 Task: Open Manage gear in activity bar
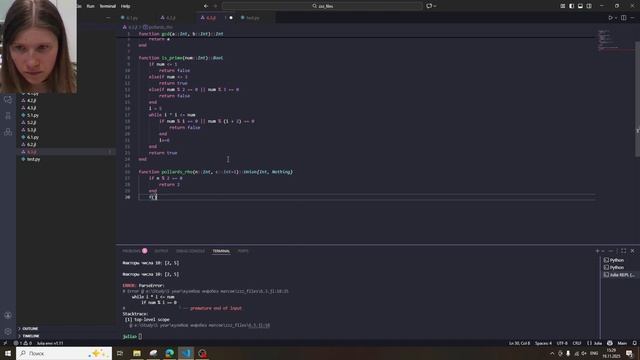[8, 331]
